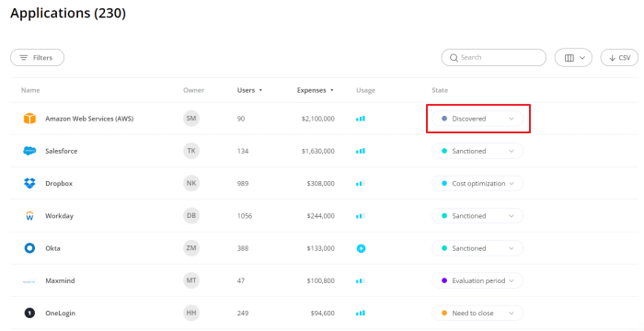Open the OneLogin Need to close dropdown
The width and height of the screenshot is (644, 331).
(477, 314)
